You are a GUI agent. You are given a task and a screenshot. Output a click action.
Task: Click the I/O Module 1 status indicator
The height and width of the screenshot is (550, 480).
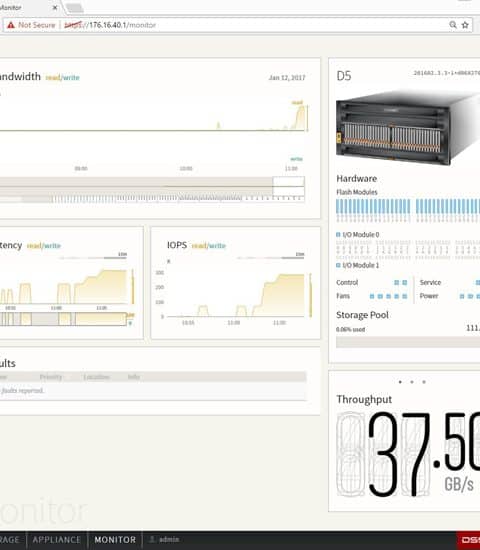338,265
